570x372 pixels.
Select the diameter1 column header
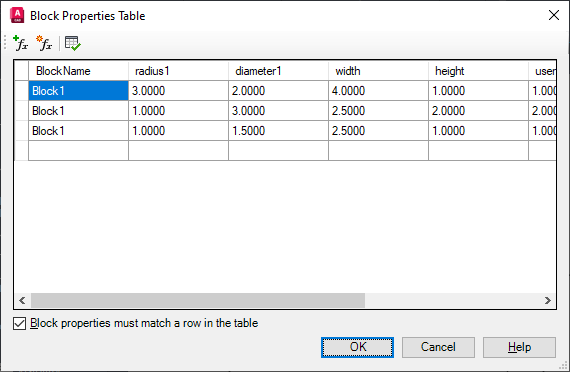pos(278,71)
